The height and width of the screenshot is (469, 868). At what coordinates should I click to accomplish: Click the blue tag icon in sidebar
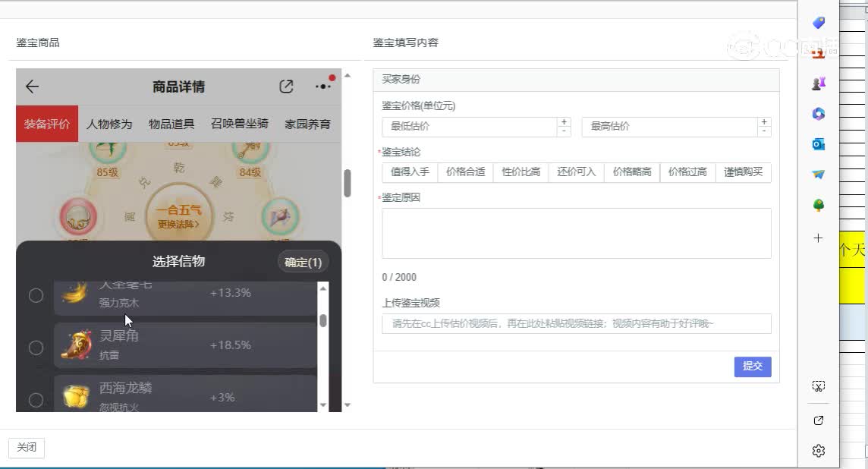click(818, 23)
